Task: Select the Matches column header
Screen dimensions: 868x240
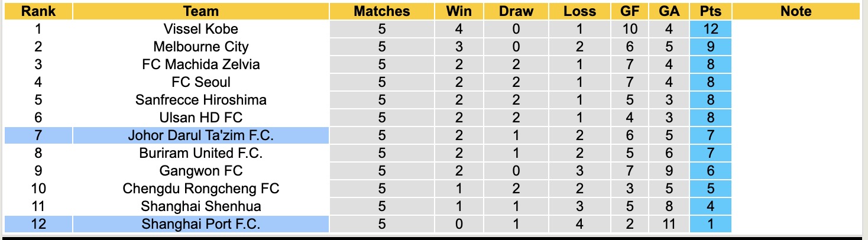Action: pyautogui.click(x=381, y=11)
